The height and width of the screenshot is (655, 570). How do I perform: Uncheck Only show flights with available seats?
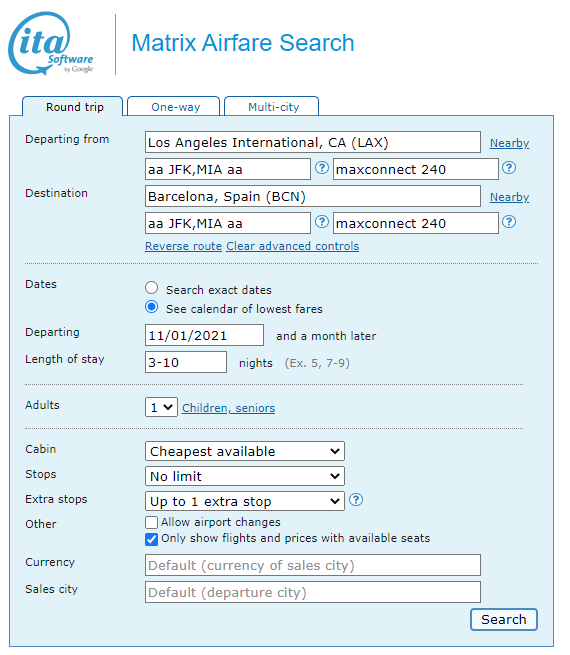[151, 539]
